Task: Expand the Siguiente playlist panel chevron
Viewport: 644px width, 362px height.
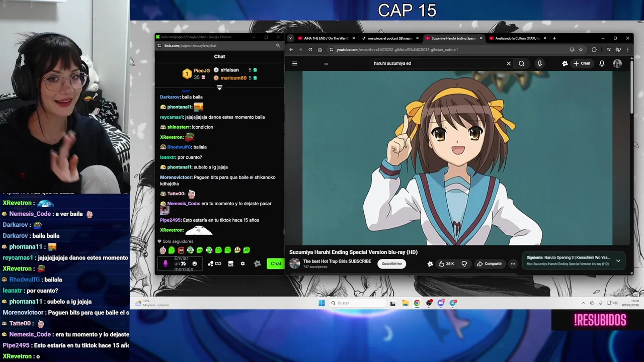Action: (x=618, y=260)
